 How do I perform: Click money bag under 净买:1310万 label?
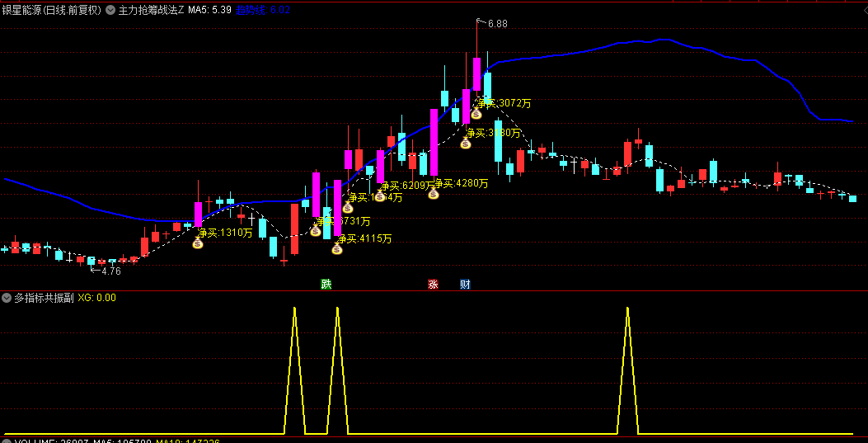[198, 243]
